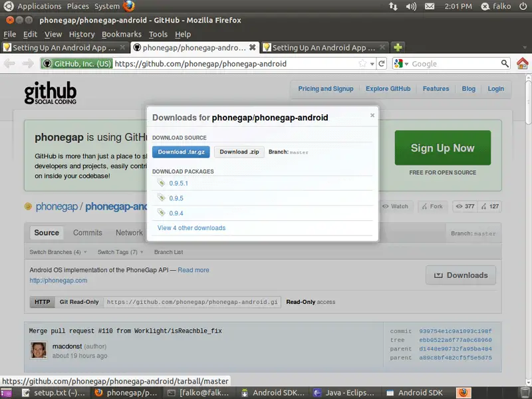Open the Tools menu
532x399 pixels.
coord(158,35)
